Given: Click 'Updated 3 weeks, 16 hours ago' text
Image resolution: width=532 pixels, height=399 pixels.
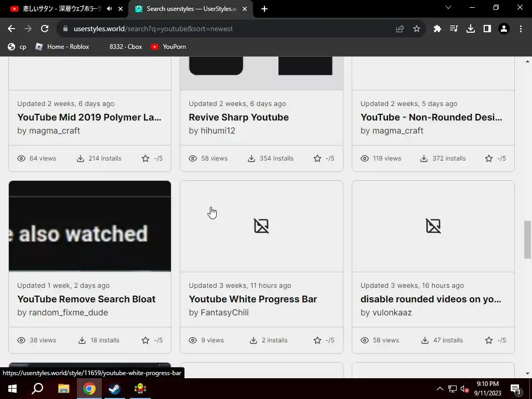Looking at the screenshot, I should click(412, 286).
